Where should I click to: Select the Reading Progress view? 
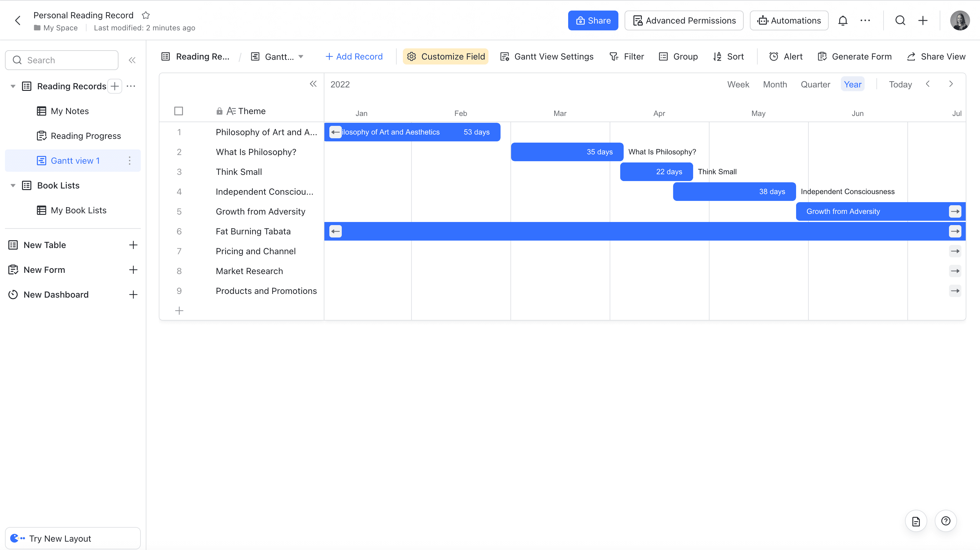click(x=86, y=136)
